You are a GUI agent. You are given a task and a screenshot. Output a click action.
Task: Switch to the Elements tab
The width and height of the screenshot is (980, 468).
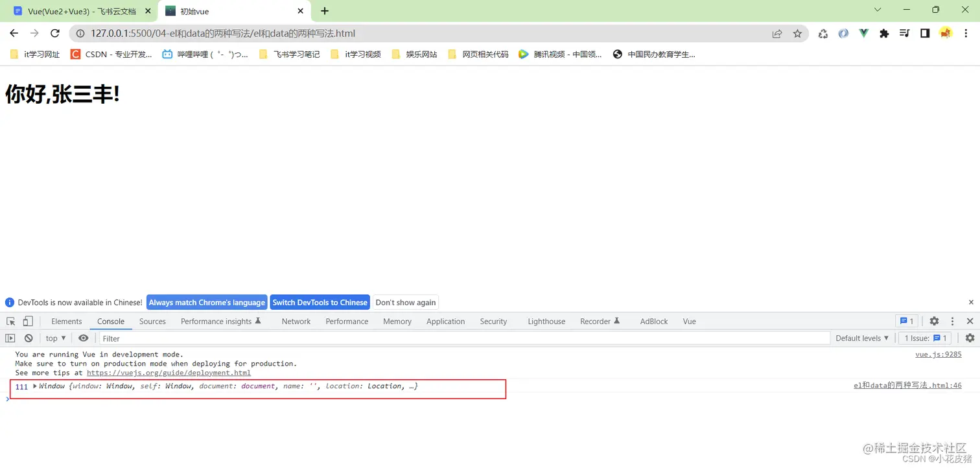tap(67, 322)
